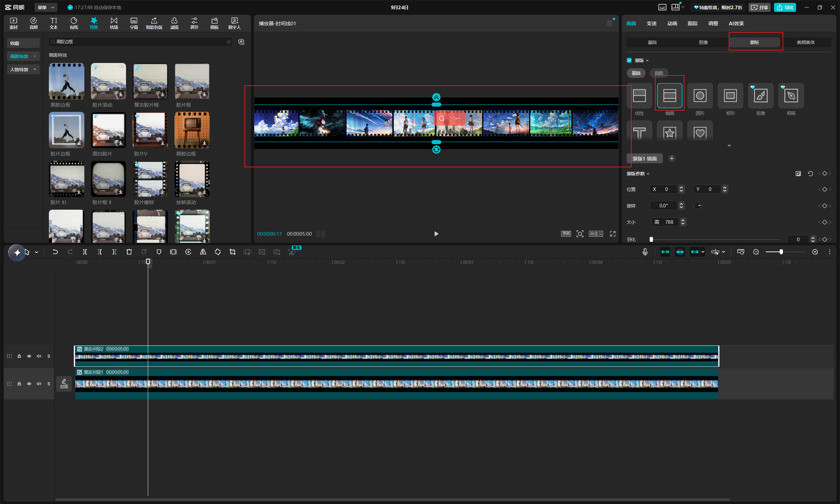Add keyframe for 旋转 rotation
Screen dimensions: 840x504
pos(825,206)
